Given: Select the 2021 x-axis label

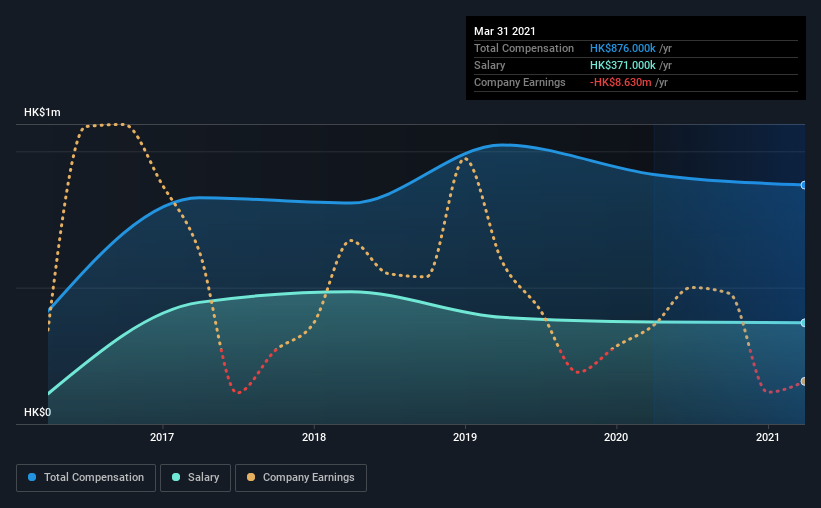Looking at the screenshot, I should point(768,437).
